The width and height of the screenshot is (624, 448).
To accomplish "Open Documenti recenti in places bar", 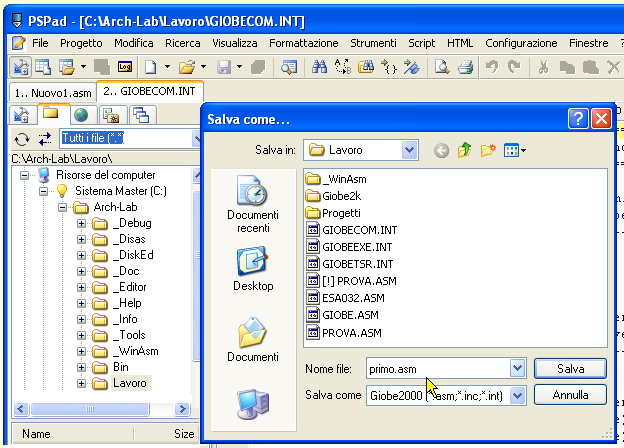I will tap(252, 205).
